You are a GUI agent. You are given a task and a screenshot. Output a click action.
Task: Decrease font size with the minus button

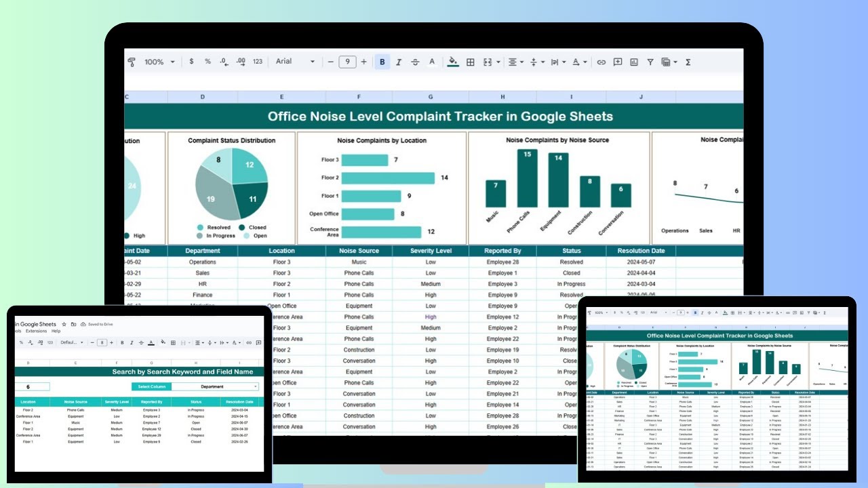click(x=331, y=62)
